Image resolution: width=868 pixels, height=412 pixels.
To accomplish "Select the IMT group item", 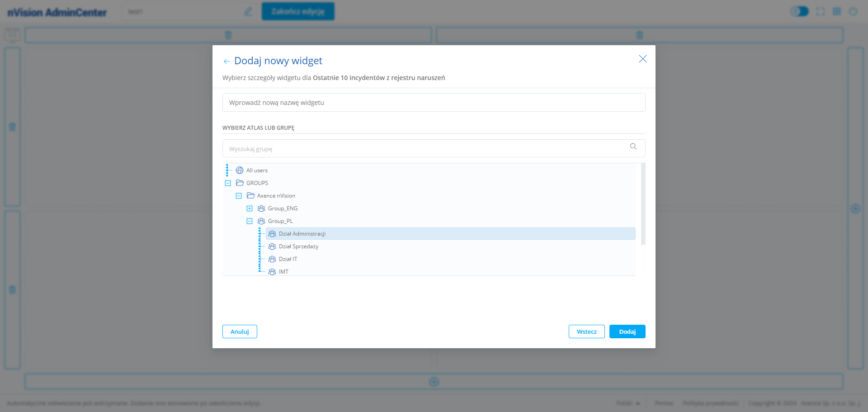I will (x=283, y=272).
